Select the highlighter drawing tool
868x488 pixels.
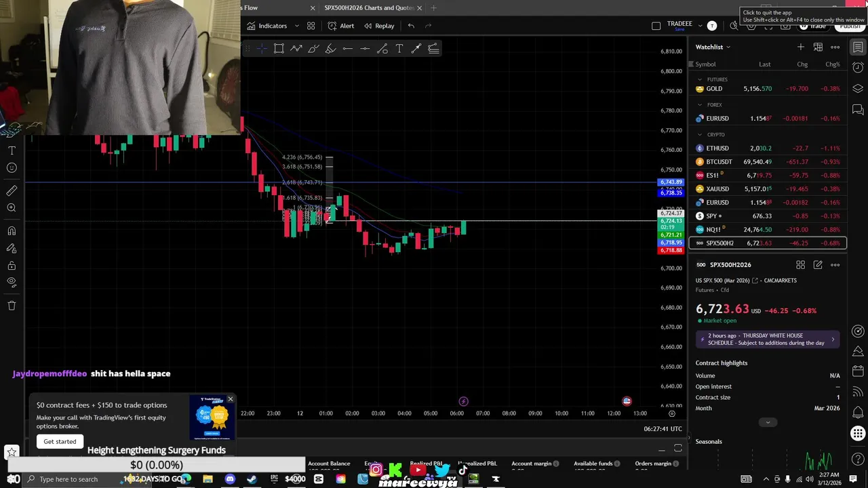[330, 48]
